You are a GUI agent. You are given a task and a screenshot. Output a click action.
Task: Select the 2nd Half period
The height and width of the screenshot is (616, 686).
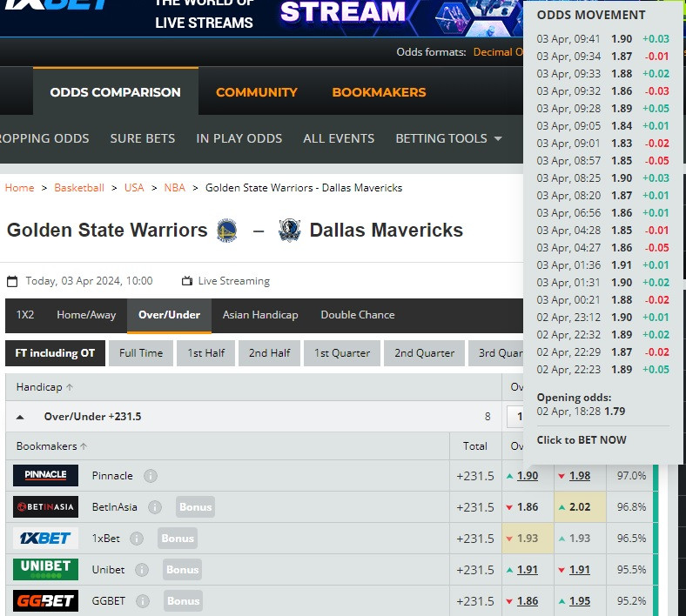click(270, 353)
